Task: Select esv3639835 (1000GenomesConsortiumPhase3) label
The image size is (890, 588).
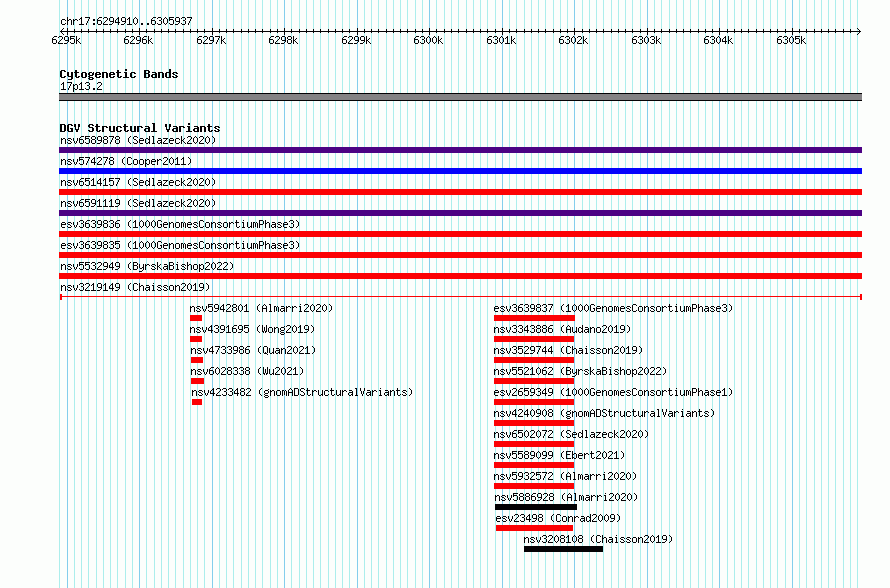Action: click(180, 245)
